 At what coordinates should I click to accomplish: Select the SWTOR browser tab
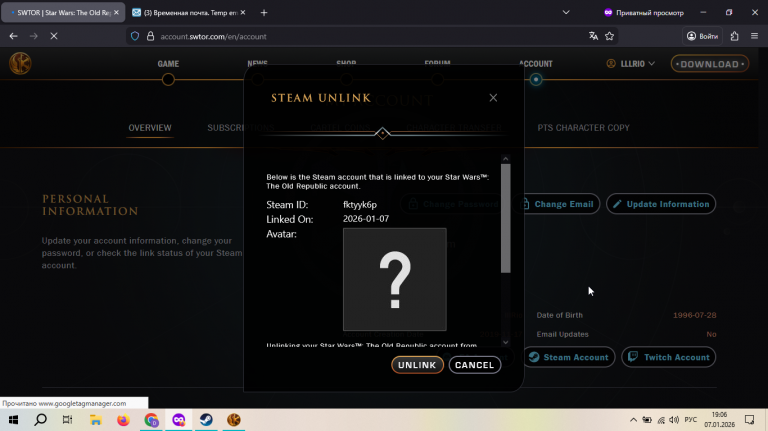63,13
